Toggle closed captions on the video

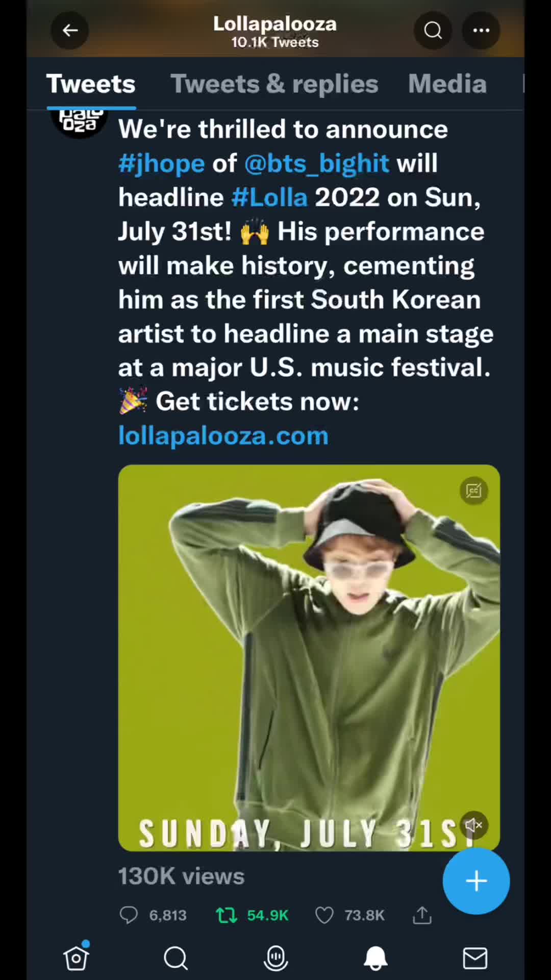tap(473, 491)
